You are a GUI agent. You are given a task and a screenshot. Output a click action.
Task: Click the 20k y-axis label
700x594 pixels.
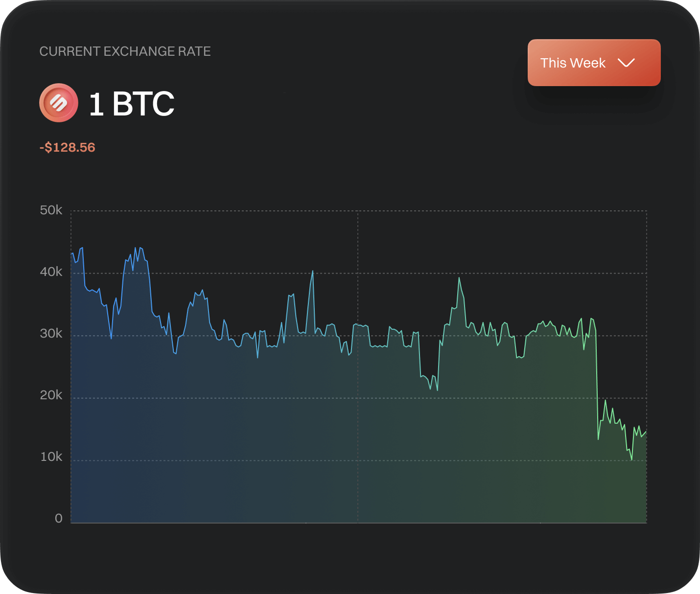[x=51, y=395]
